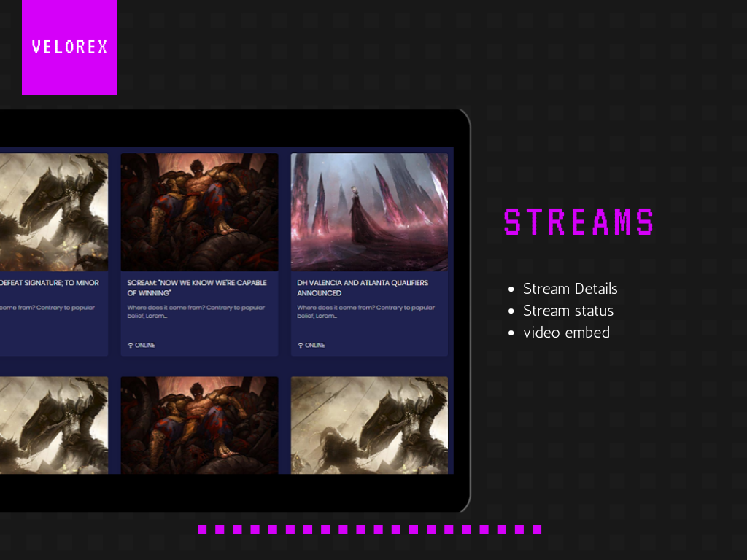
Task: Click the bottom-left armored knight thumbnail
Action: point(54,425)
